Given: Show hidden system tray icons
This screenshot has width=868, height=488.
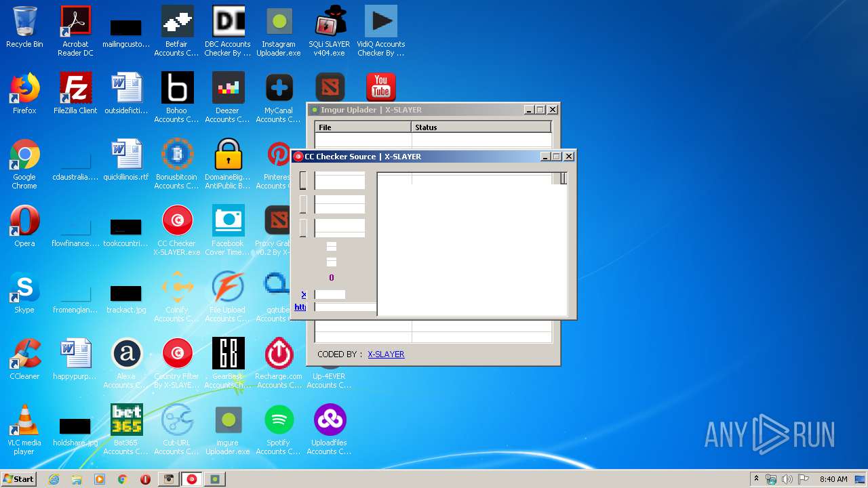Looking at the screenshot, I should tap(757, 479).
